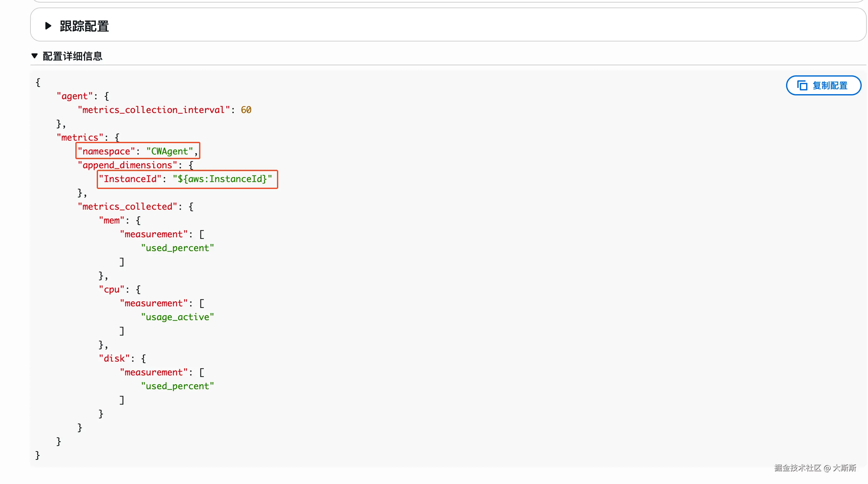Click the 配置详细信息 heading label
868x484 pixels.
[x=73, y=56]
